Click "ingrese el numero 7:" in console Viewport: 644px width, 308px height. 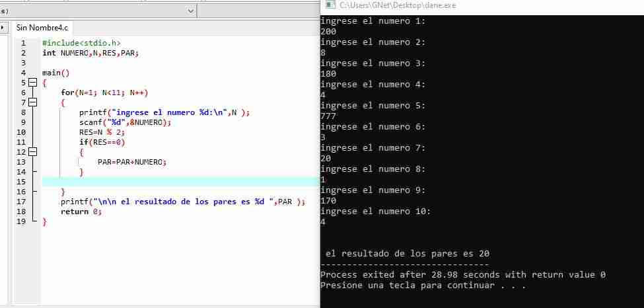[x=373, y=148]
